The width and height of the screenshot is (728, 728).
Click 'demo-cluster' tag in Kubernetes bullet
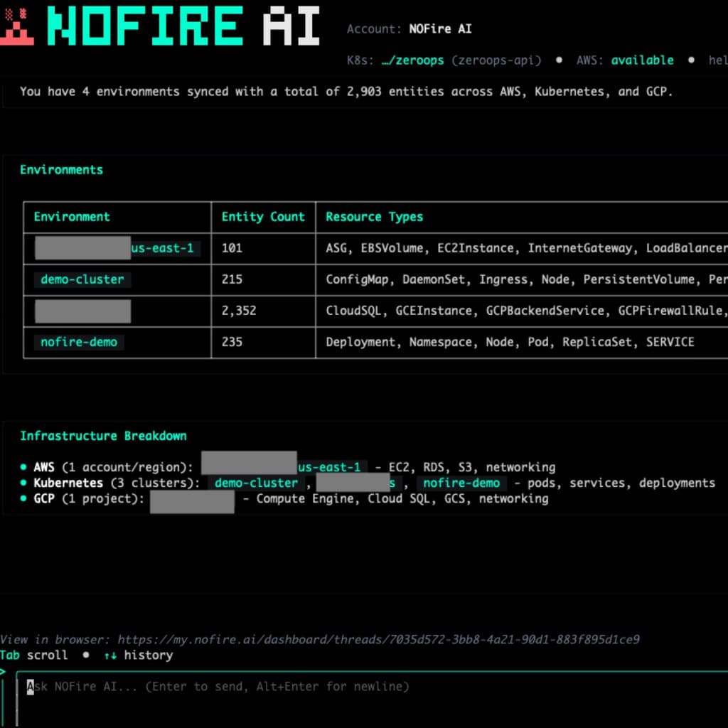coord(256,483)
